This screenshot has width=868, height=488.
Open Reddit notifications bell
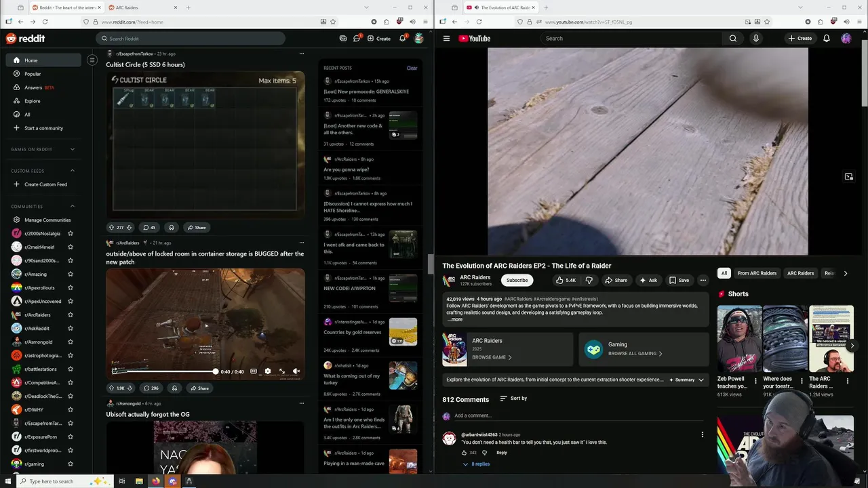402,39
